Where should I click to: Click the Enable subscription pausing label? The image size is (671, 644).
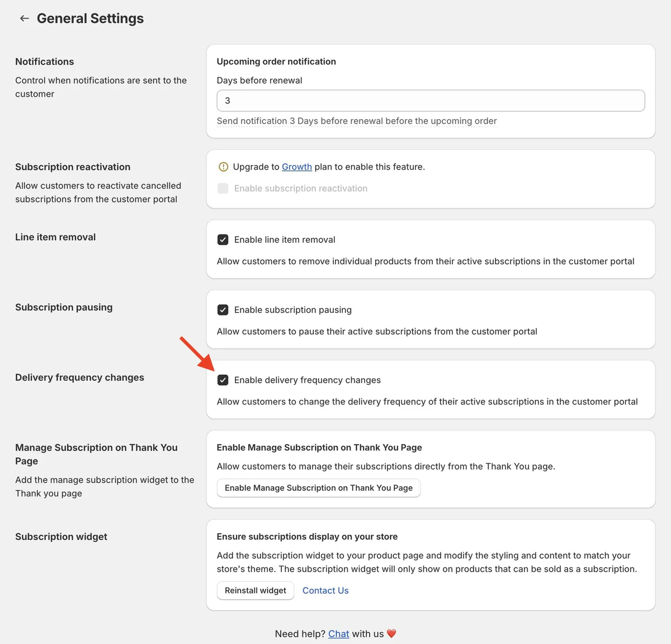pyautogui.click(x=293, y=310)
